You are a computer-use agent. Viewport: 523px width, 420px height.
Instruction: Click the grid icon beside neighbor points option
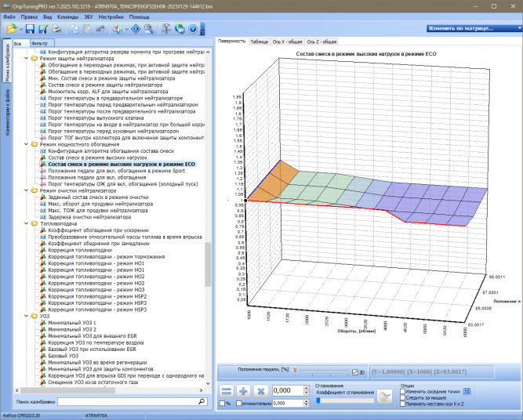pyautogui.click(x=467, y=391)
